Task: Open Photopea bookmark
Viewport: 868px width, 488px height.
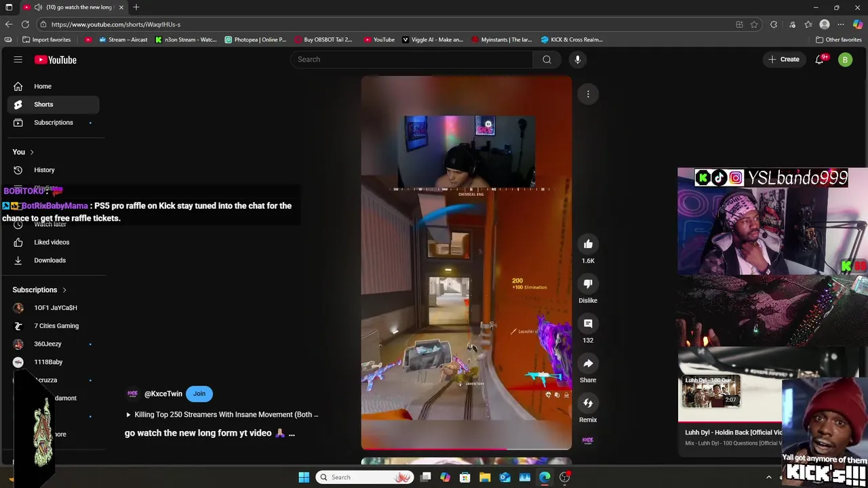Action: point(256,39)
